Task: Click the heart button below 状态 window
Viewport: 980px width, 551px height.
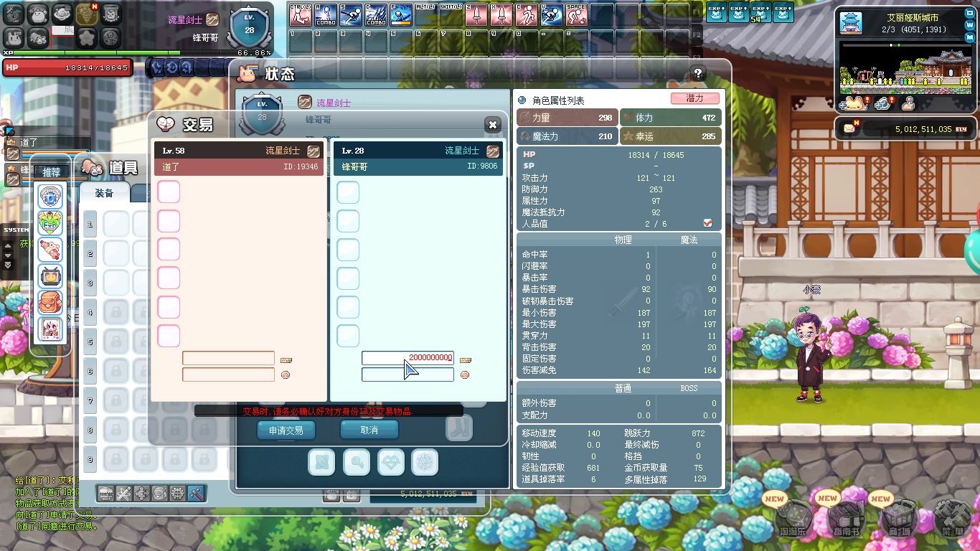Action: click(391, 462)
